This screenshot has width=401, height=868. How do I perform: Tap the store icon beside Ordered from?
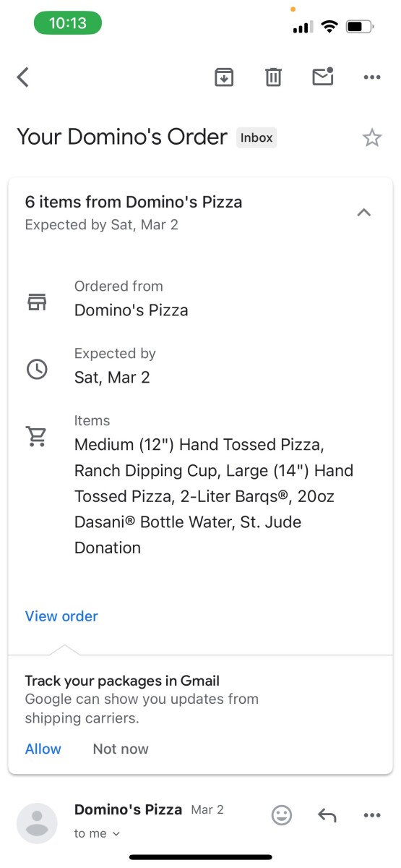point(37,302)
